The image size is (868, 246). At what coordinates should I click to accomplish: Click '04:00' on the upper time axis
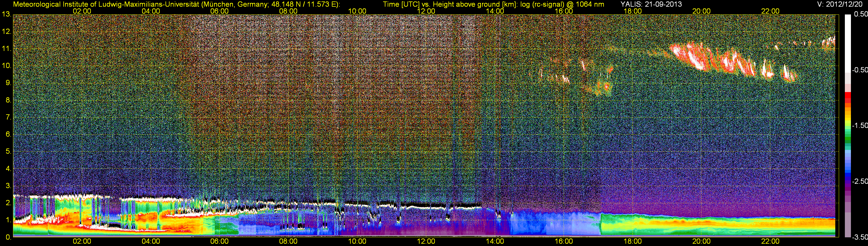151,11
